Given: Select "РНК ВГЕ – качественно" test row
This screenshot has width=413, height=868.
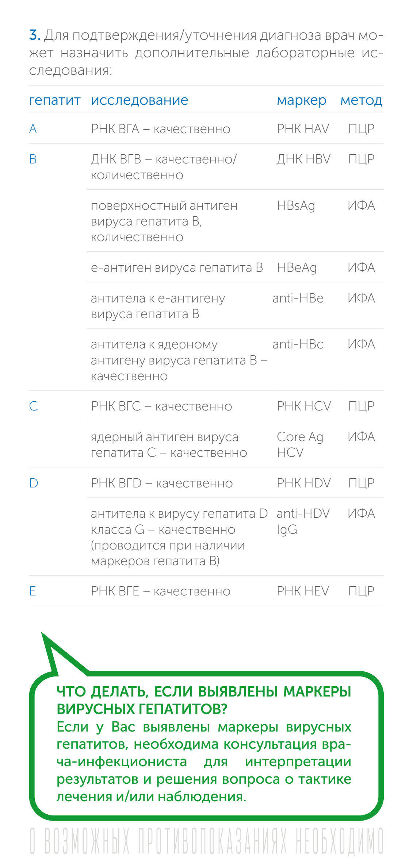Looking at the screenshot, I should [x=206, y=591].
